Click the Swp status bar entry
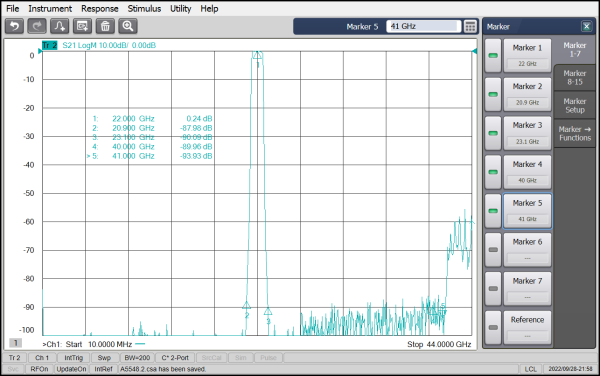The height and width of the screenshot is (376, 600). click(104, 358)
